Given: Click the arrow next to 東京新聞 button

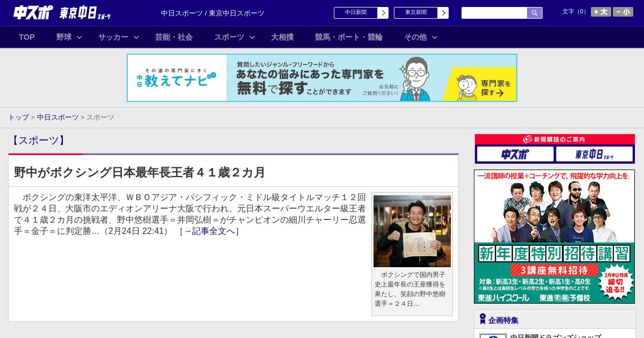Looking at the screenshot, I should [x=443, y=13].
